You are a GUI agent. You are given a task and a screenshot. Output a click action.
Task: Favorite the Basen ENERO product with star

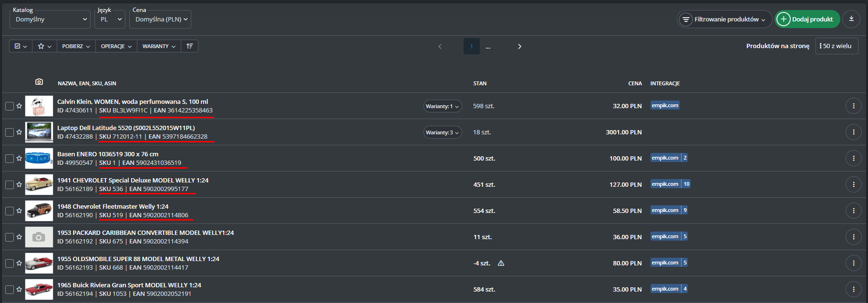point(20,158)
